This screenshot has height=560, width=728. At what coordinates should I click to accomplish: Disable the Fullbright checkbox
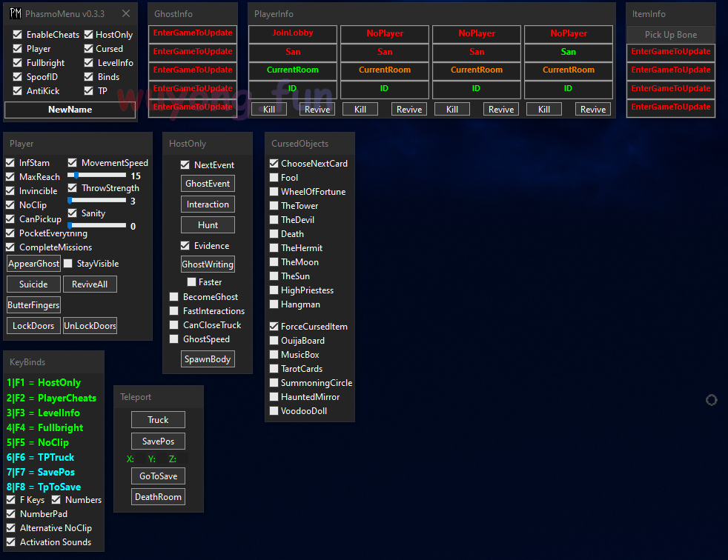(18, 63)
